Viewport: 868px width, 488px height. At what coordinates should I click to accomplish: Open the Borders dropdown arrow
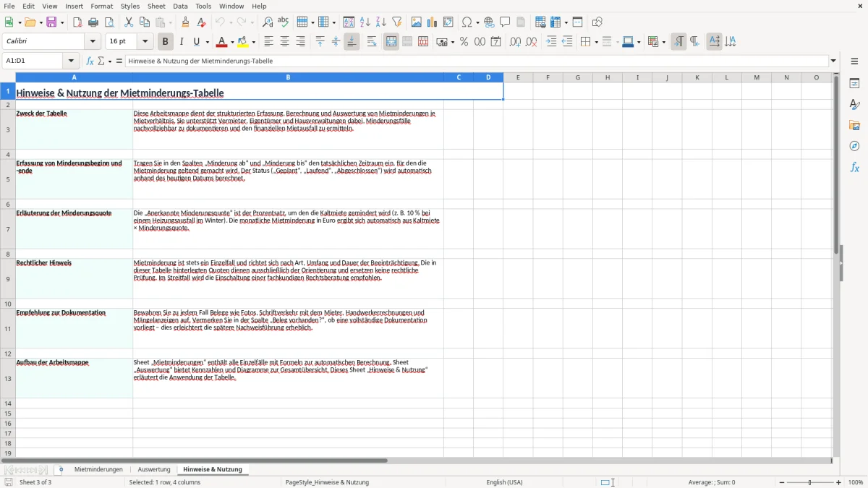(x=595, y=42)
